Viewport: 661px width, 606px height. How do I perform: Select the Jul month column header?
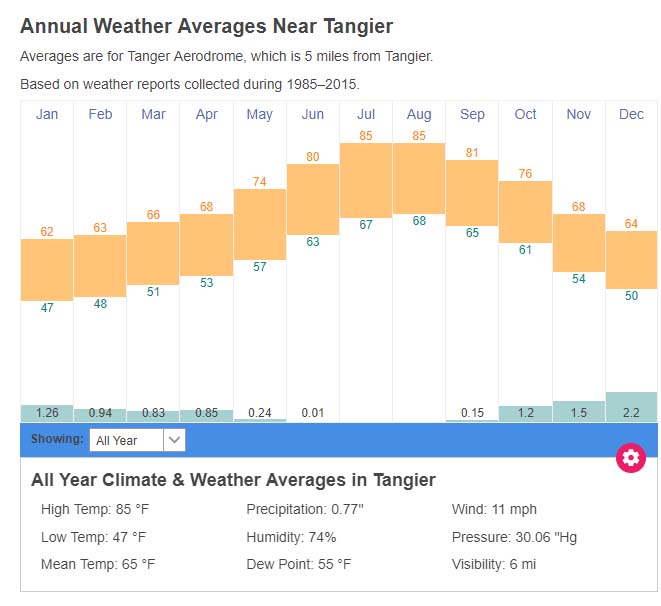click(x=366, y=115)
